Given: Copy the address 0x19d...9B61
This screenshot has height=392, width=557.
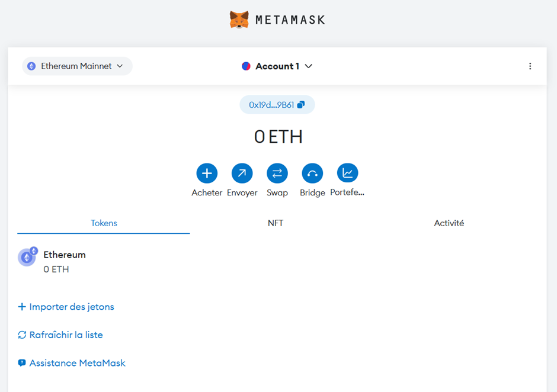Looking at the screenshot, I should pyautogui.click(x=277, y=105).
